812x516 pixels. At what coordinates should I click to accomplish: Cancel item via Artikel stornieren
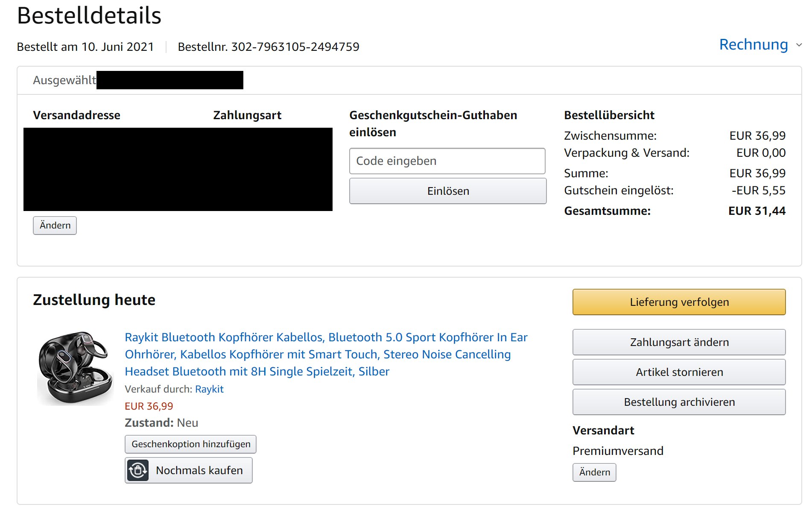click(x=679, y=372)
